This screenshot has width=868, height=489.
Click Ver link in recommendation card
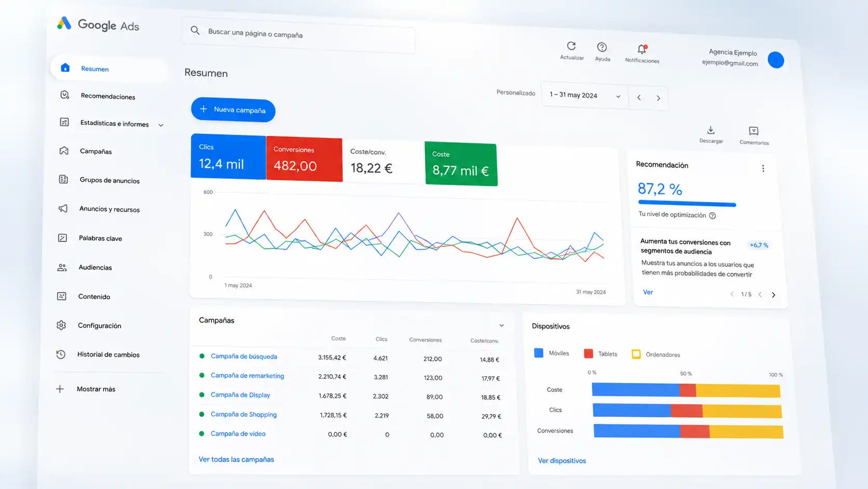click(x=648, y=292)
